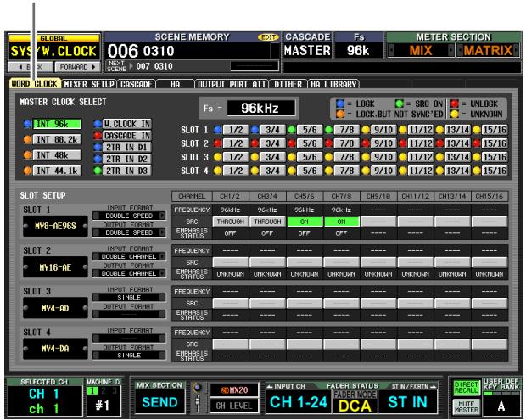Open SLOT 4 empty input format field
This screenshot has height=420, width=526.
[129, 339]
